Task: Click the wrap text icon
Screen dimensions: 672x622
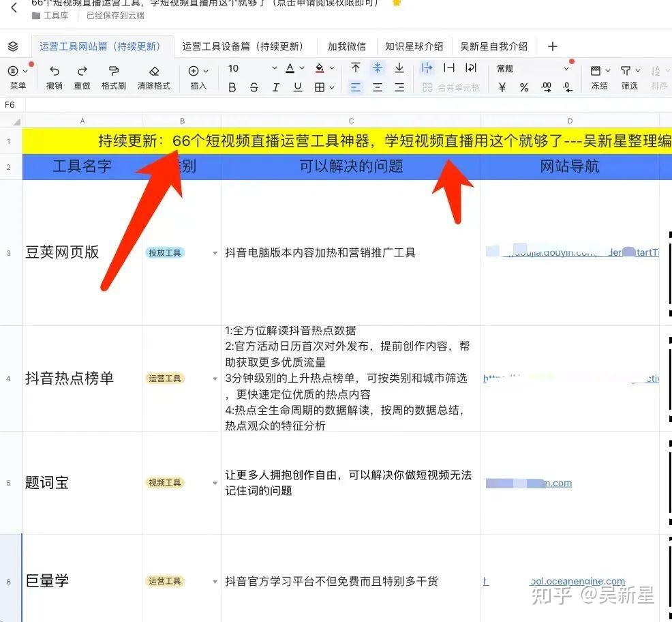Action: 470,68
